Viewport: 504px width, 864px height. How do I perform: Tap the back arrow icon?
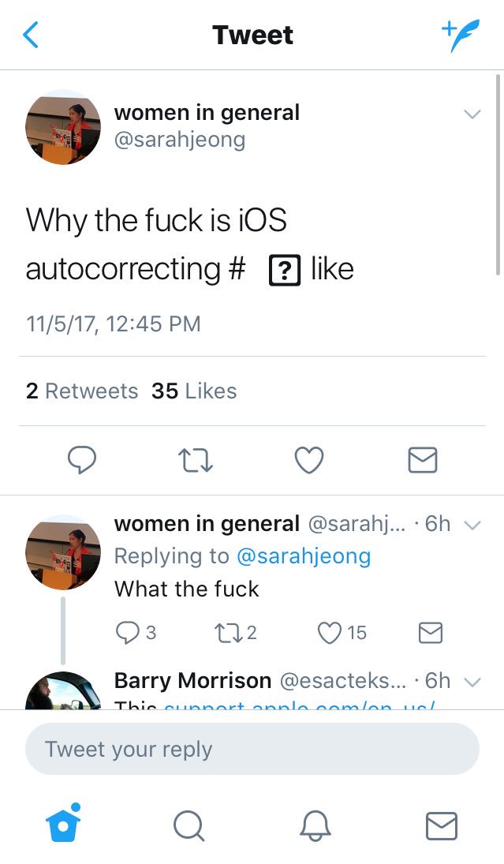tap(31, 35)
